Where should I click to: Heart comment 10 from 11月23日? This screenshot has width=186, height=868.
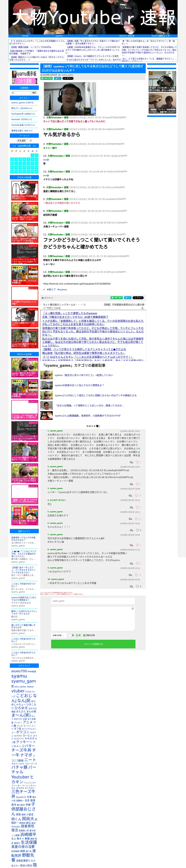(137, 586)
